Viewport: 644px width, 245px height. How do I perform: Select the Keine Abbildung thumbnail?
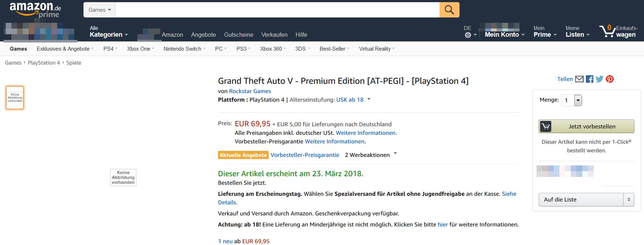(15, 97)
